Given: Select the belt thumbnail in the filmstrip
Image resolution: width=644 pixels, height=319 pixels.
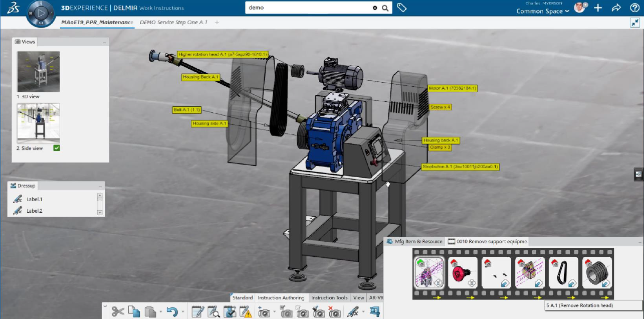Looking at the screenshot, I should (x=563, y=272).
